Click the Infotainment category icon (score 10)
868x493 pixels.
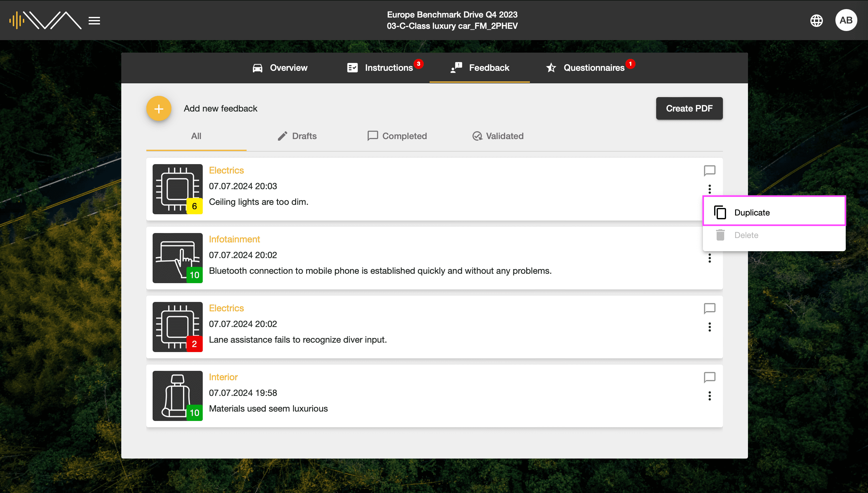[x=178, y=258]
